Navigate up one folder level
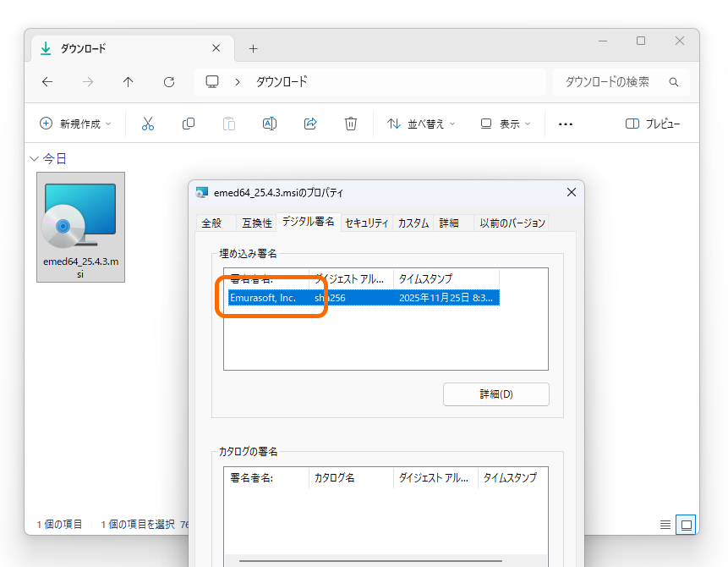The image size is (728, 567). (128, 82)
